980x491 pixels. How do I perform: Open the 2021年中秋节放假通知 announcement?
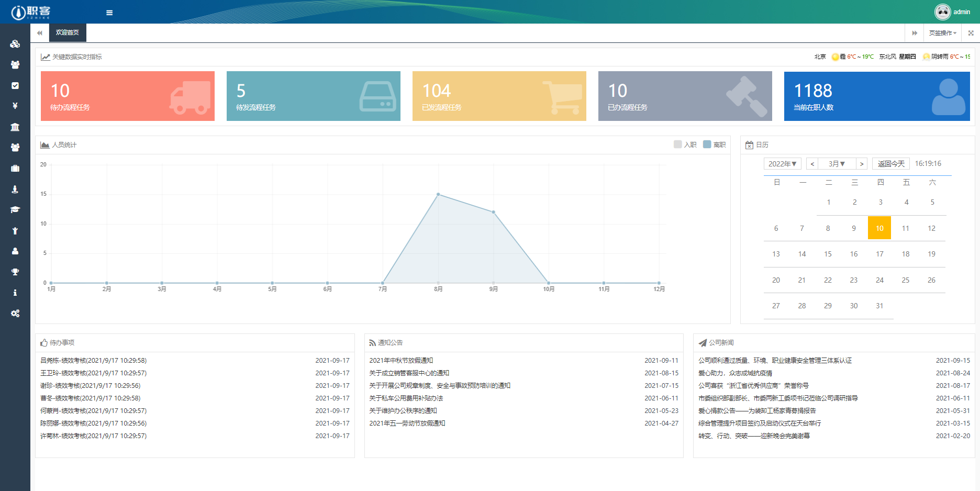(401, 360)
